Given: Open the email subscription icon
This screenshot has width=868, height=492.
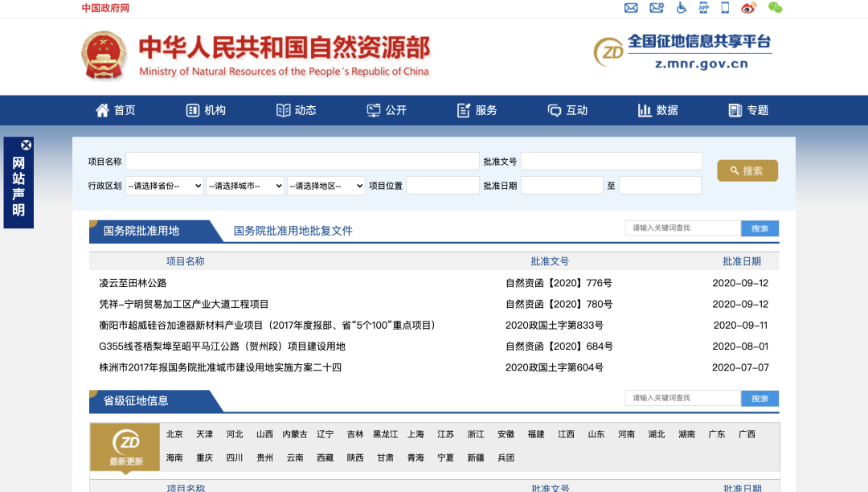Looking at the screenshot, I should tap(657, 7).
